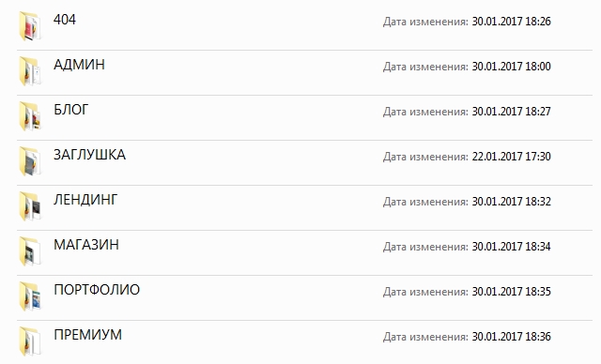The height and width of the screenshot is (364, 601).
Task: Click the ЗАГЛУШКА folder icon
Action: [30, 161]
